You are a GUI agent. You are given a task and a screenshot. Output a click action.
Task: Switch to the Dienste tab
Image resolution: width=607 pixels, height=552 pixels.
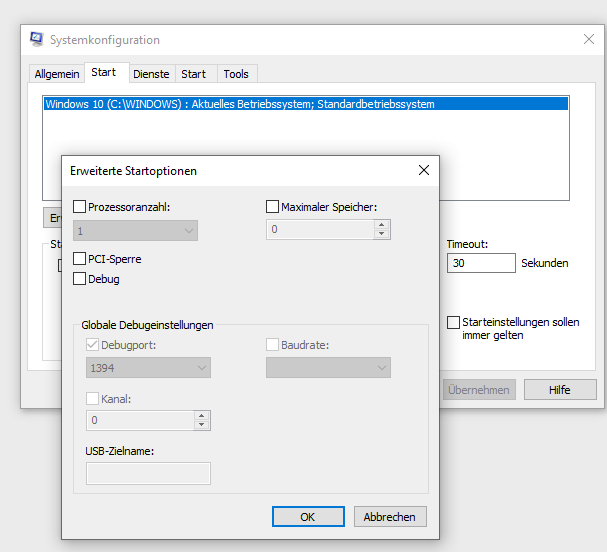(x=151, y=74)
